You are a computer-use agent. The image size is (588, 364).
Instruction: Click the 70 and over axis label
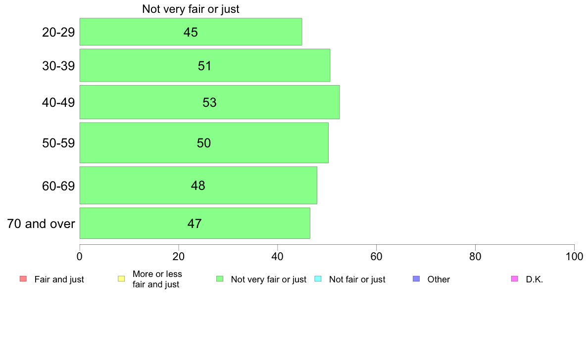[x=41, y=224]
